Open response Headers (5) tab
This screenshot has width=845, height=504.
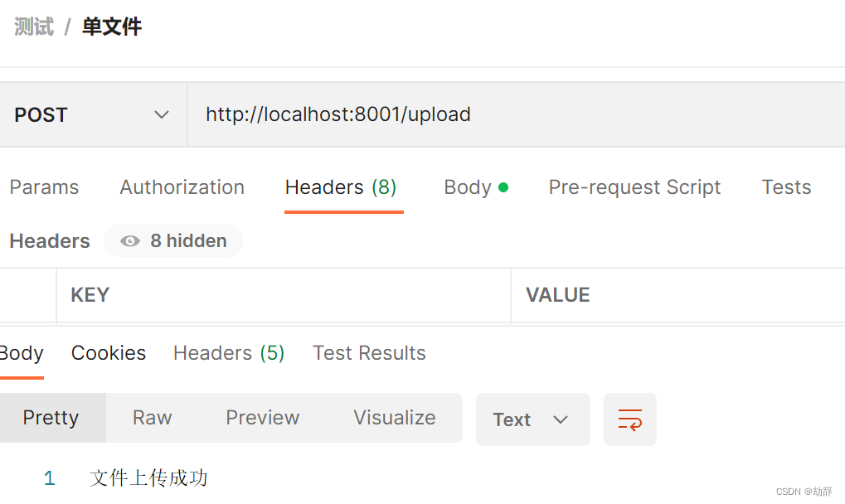(x=229, y=353)
